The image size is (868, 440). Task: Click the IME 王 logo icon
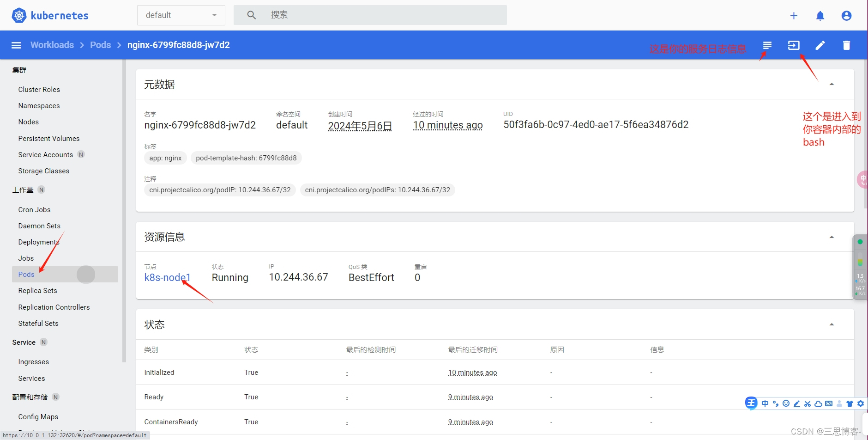coord(751,403)
